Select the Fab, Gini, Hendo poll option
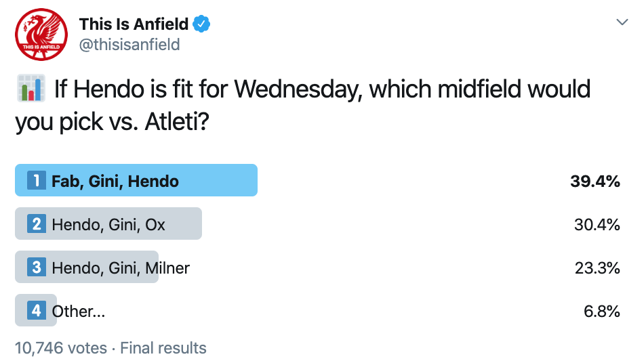This screenshot has width=644, height=363. click(317, 180)
